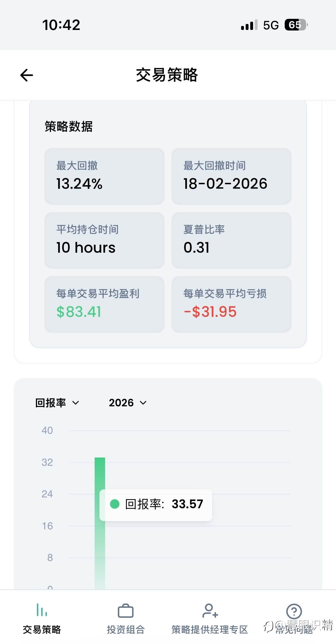Switch to the 策略提供经理专区 tab label

(210, 629)
